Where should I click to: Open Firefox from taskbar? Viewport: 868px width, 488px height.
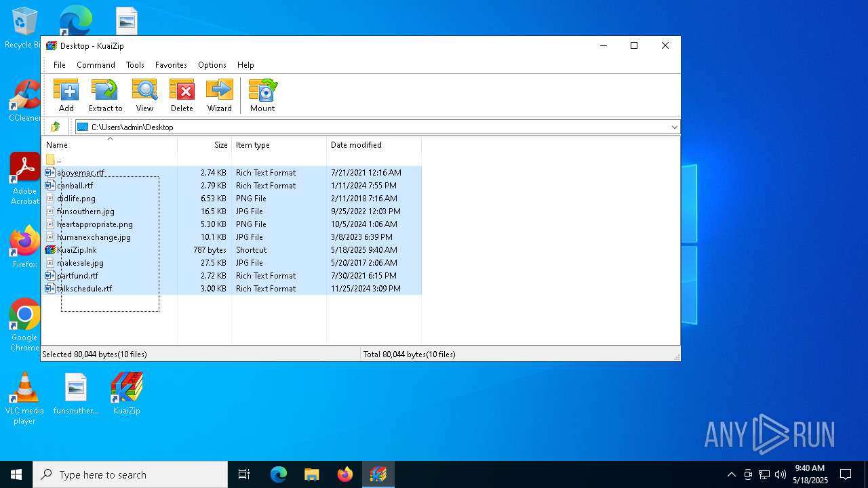coord(345,474)
